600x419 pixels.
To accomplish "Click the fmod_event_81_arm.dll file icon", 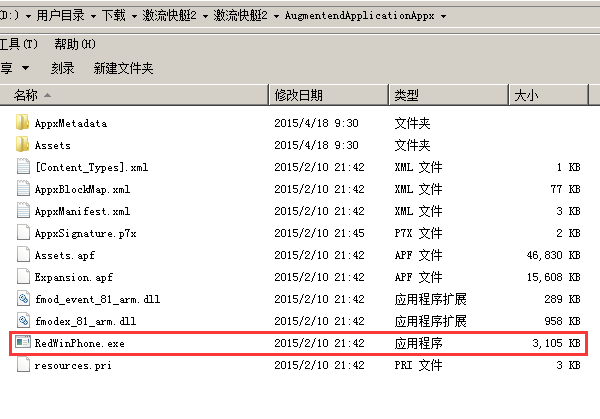I will point(23,299).
